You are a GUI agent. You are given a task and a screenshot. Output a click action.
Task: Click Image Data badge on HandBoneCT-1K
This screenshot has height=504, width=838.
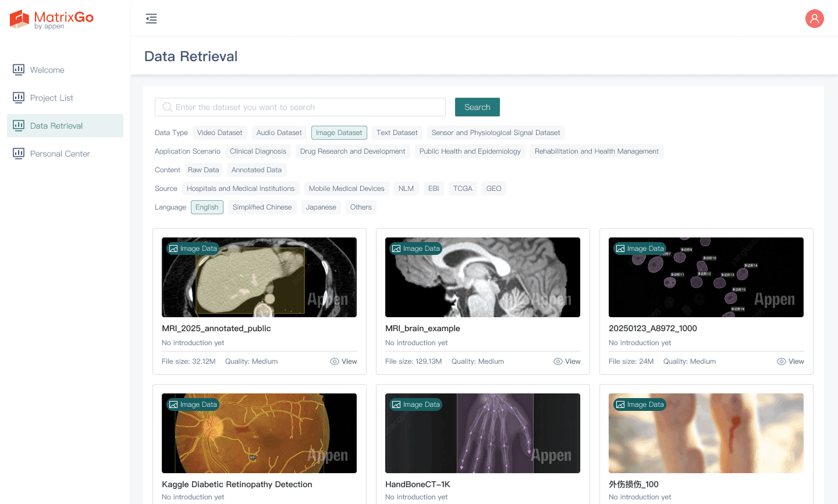click(x=416, y=404)
